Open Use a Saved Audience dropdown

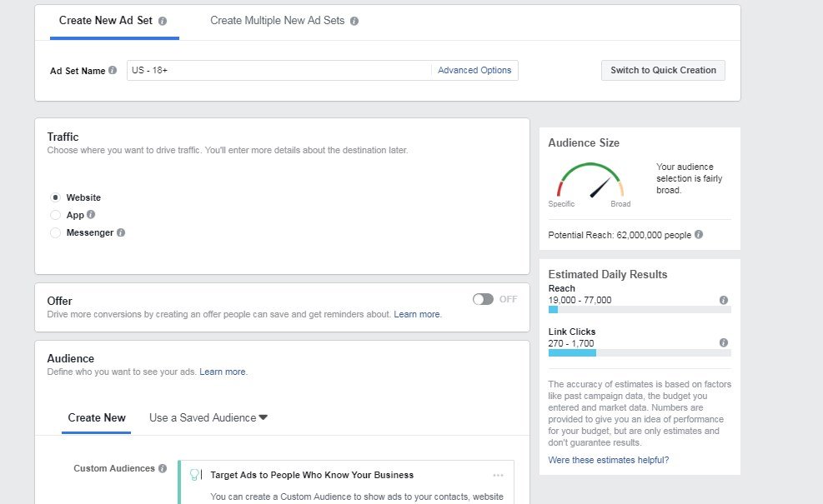click(208, 418)
